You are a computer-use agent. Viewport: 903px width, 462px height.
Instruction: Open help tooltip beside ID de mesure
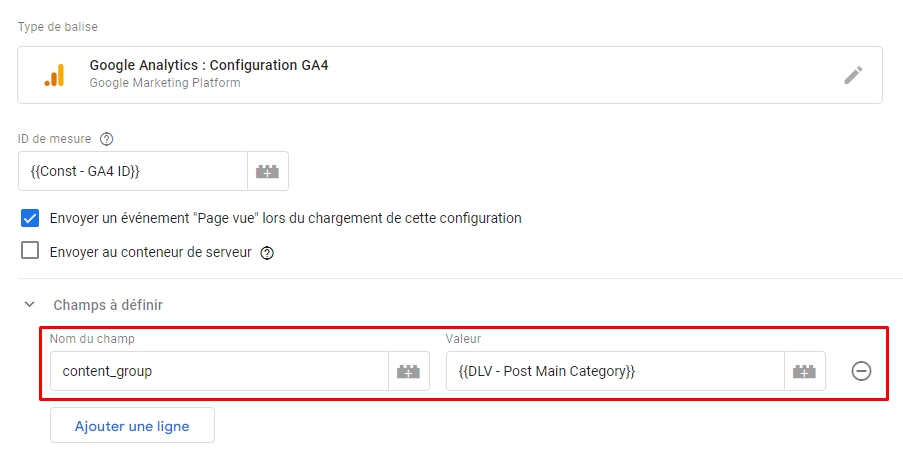[x=107, y=139]
